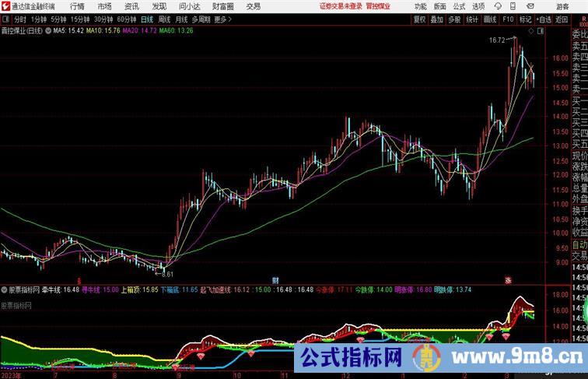Click the 涨 marker at chart bottom
588x379 pixels.
coord(508,280)
